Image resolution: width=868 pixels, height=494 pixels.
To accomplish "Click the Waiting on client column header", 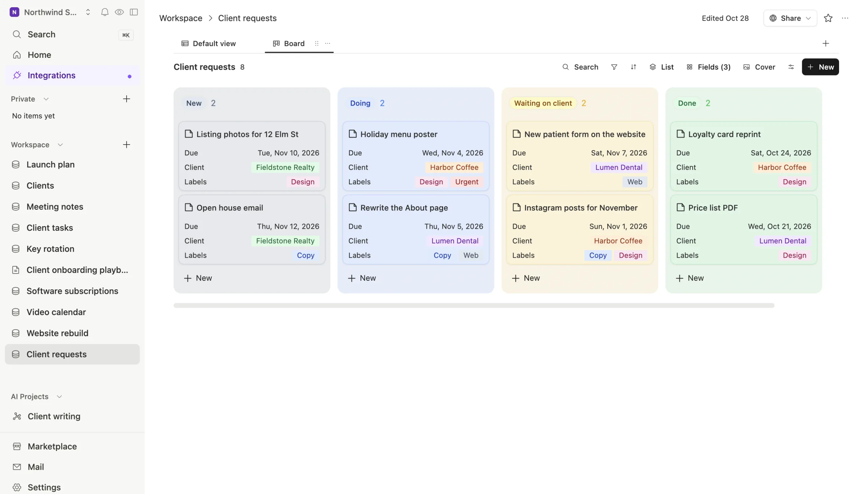I will [543, 103].
